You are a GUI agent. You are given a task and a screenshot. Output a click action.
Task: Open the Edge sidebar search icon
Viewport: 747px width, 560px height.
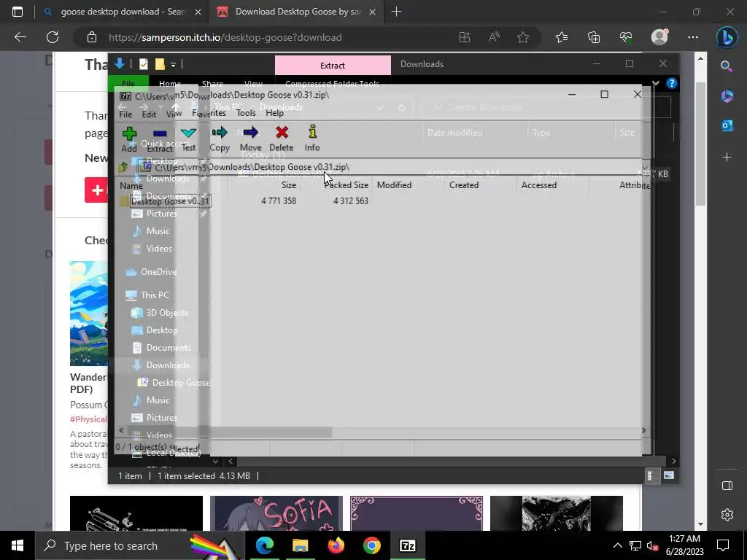click(727, 66)
